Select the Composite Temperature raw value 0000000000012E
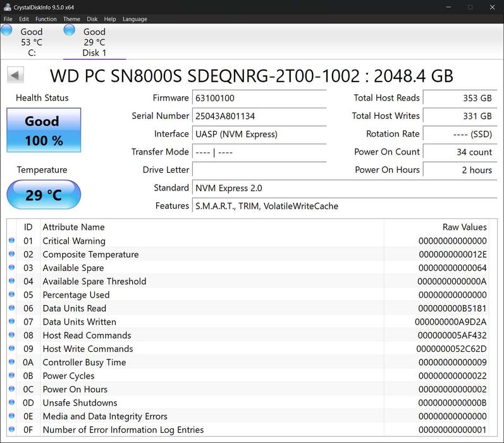Screen dimensions: 504x443 [x=453, y=254]
